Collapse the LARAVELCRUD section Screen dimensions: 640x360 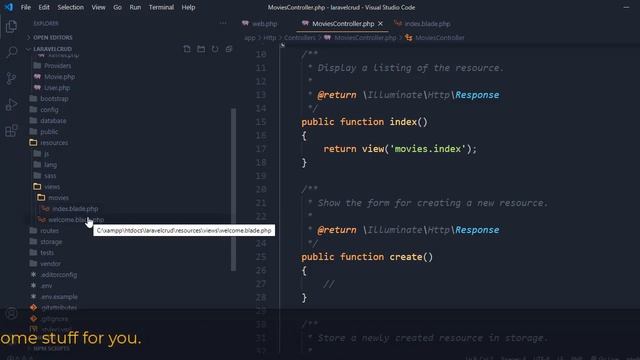[52, 49]
